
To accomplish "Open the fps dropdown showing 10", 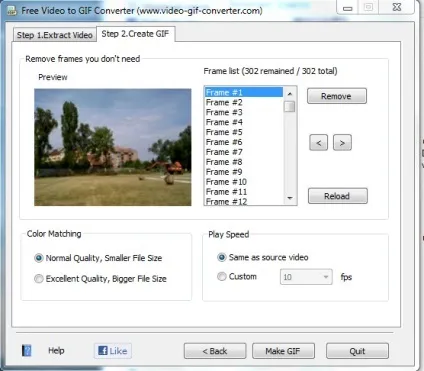I will click(x=306, y=277).
